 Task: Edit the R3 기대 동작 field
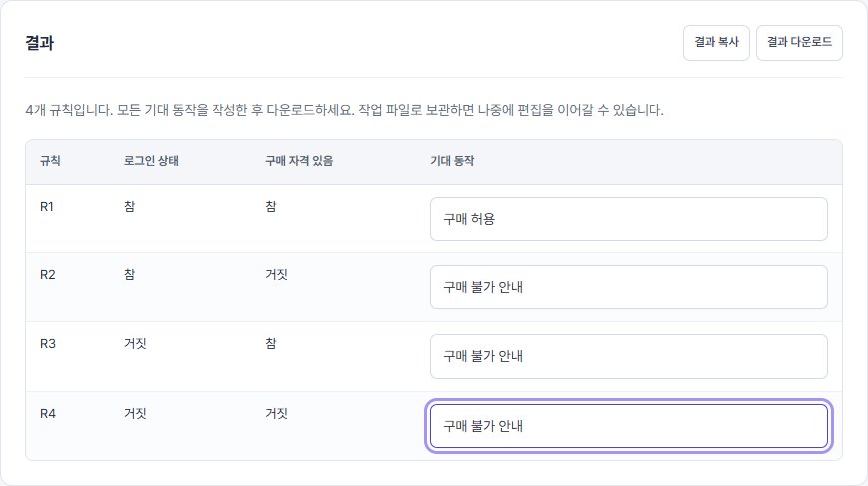click(x=629, y=356)
